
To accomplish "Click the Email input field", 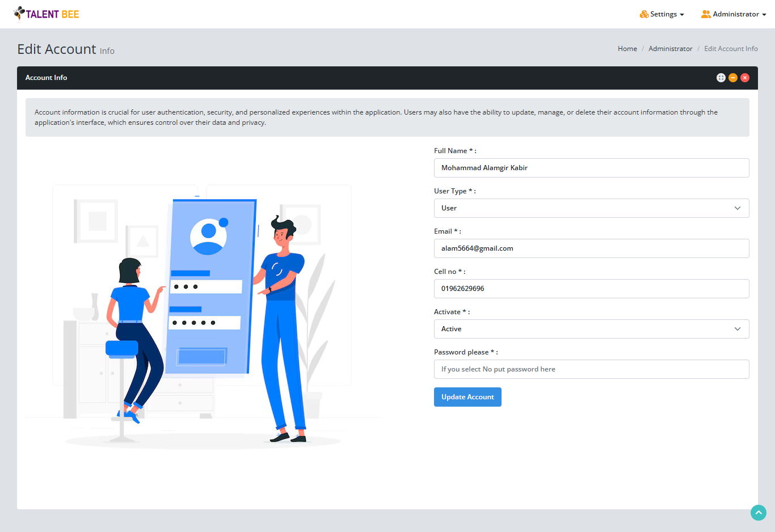I will (x=591, y=248).
